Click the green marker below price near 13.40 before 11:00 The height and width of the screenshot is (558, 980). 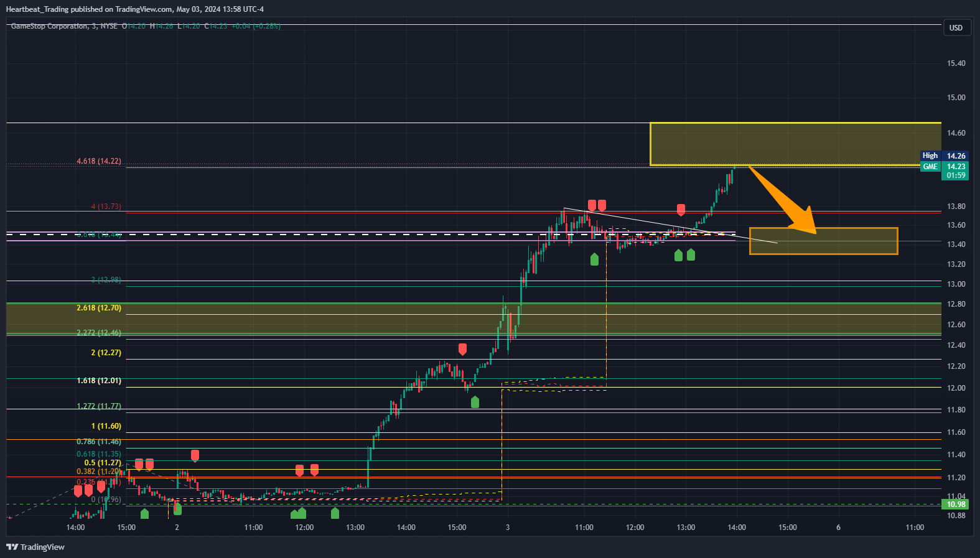pyautogui.click(x=594, y=259)
